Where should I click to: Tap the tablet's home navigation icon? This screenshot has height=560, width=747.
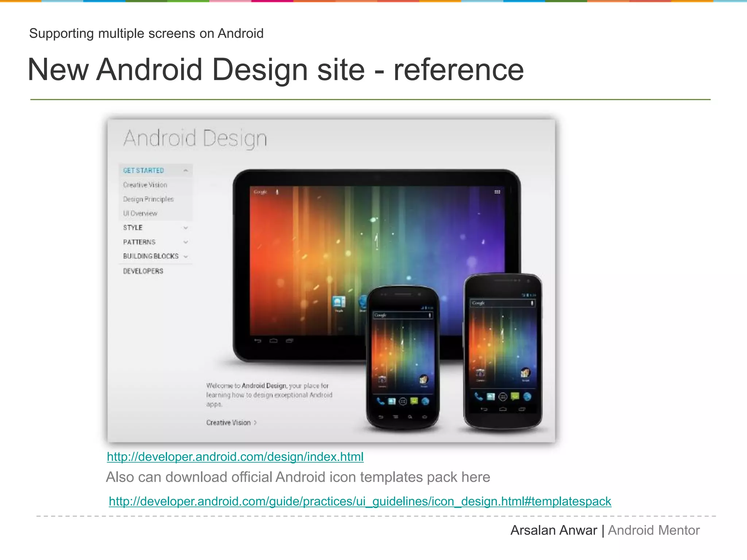click(x=274, y=341)
